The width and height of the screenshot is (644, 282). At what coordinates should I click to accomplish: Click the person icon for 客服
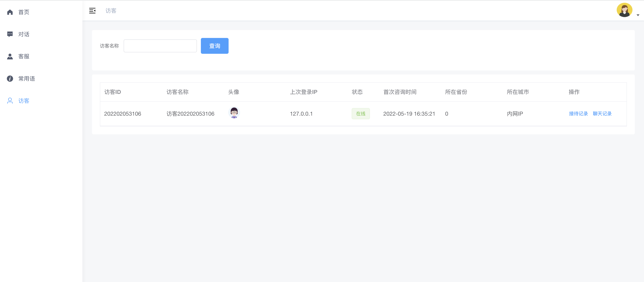pyautogui.click(x=10, y=56)
